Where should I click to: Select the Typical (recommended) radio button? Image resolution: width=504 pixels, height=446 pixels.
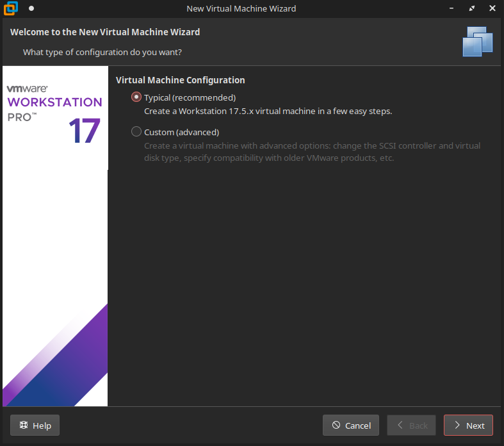coord(136,97)
